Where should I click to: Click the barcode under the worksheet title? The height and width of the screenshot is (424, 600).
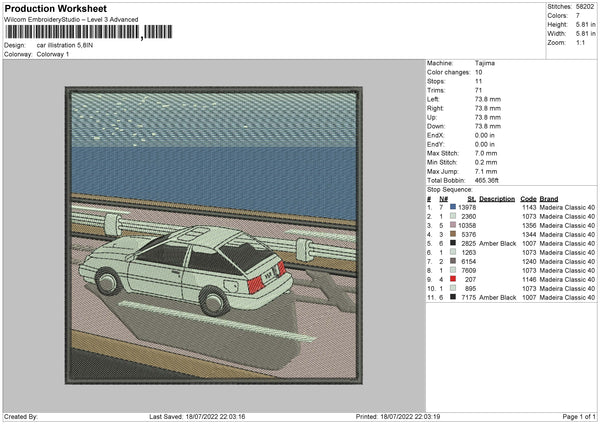coord(89,32)
